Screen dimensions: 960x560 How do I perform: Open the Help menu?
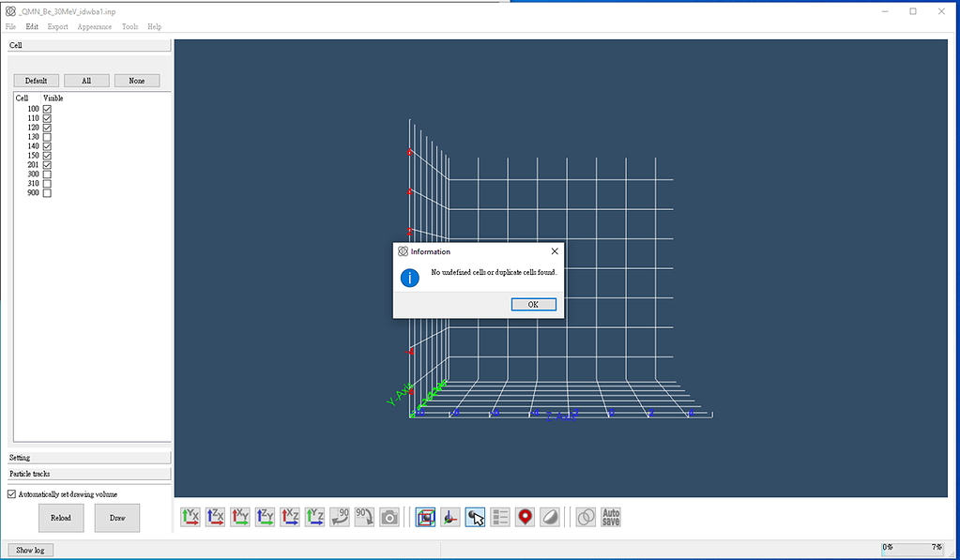[x=154, y=27]
